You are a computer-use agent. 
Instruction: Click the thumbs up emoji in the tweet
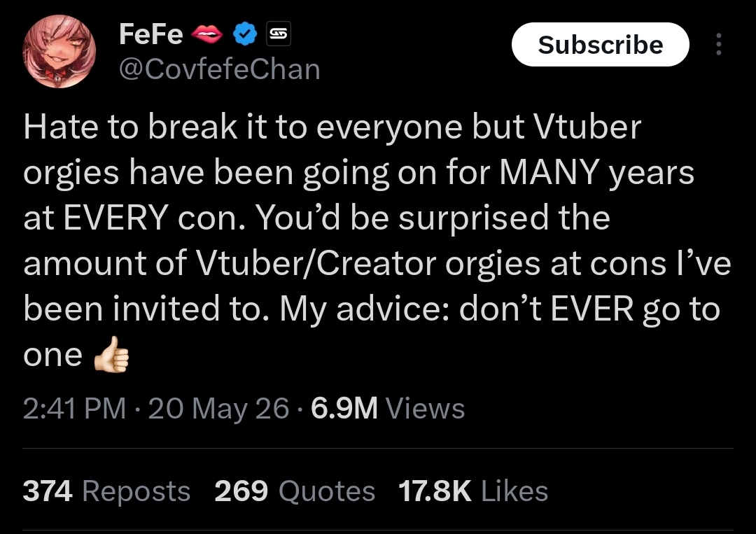(x=112, y=355)
